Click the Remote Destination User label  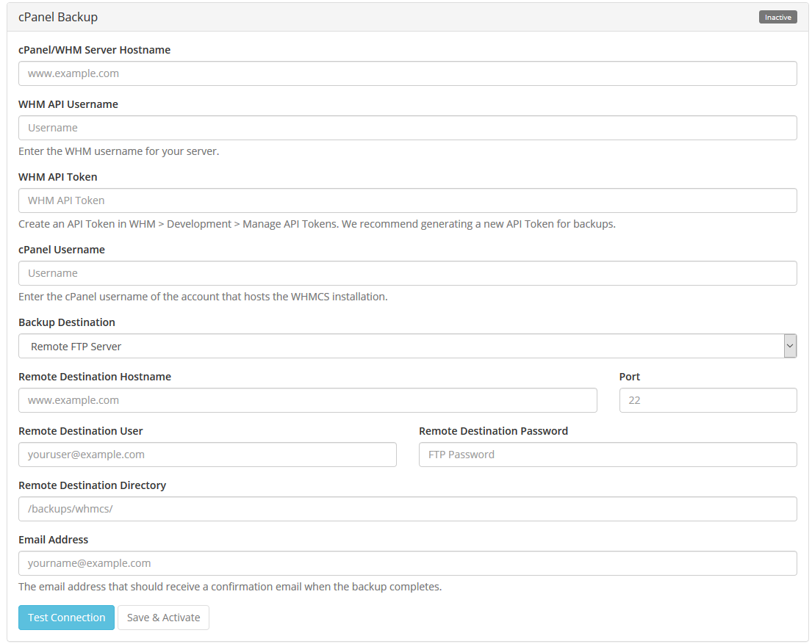coord(81,431)
